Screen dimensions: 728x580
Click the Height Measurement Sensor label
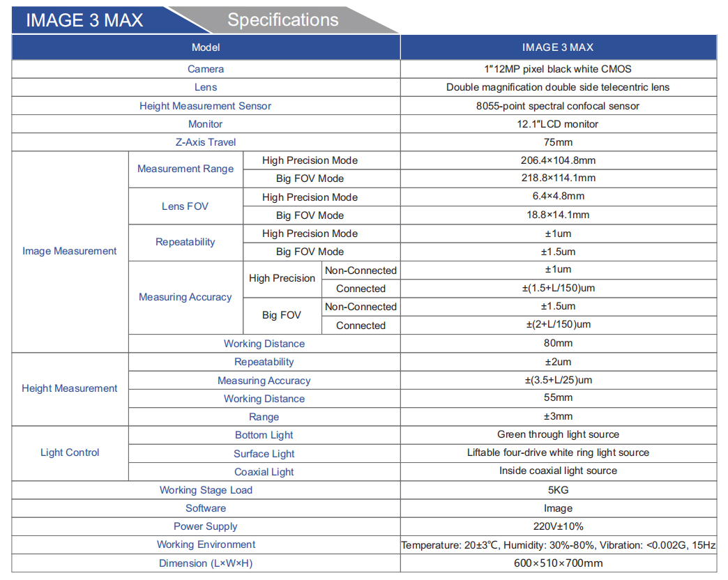(205, 106)
